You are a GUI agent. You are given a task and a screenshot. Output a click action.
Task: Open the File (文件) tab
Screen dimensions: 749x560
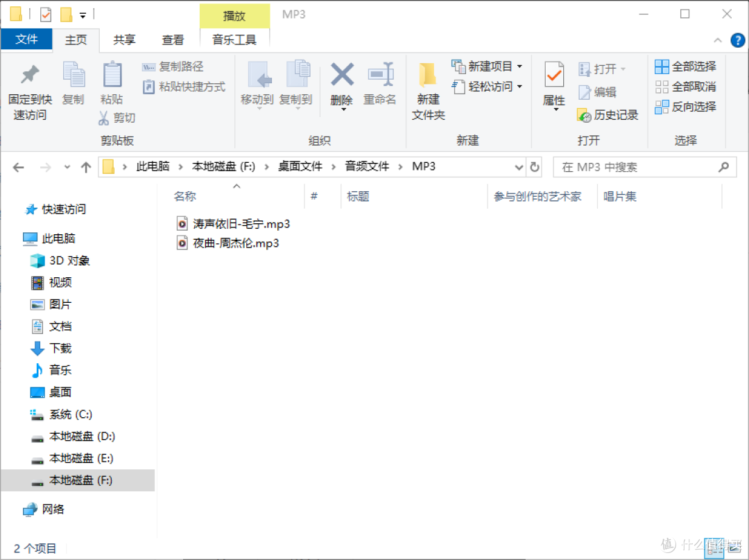click(26, 39)
